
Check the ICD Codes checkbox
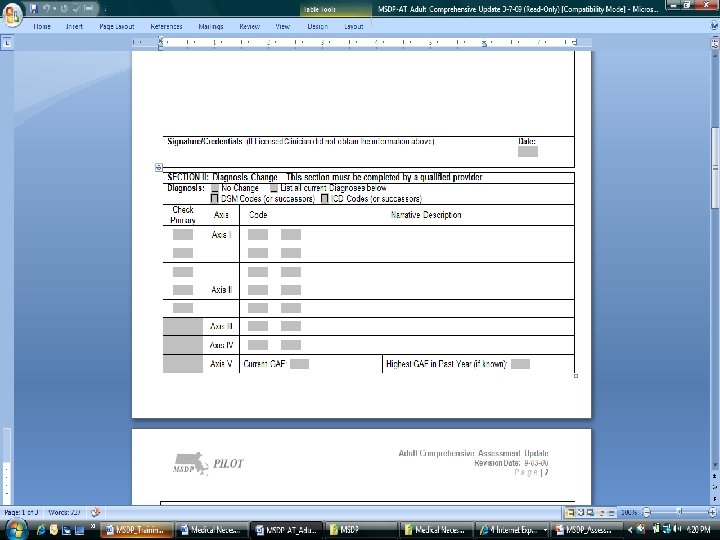coord(324,198)
